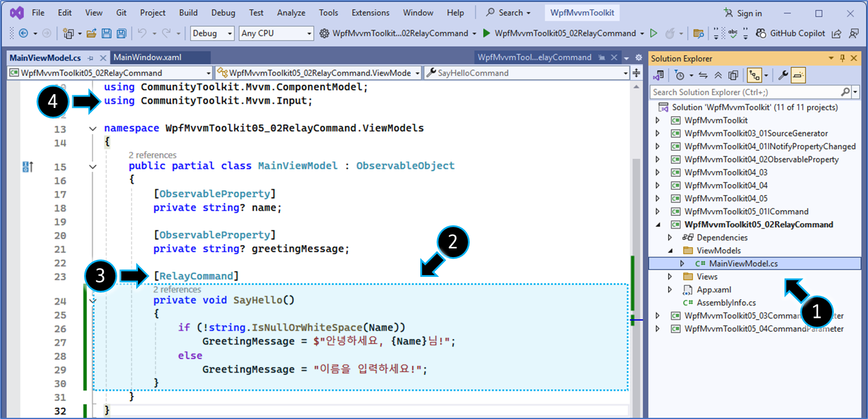Click the Open File folder icon

(x=92, y=34)
